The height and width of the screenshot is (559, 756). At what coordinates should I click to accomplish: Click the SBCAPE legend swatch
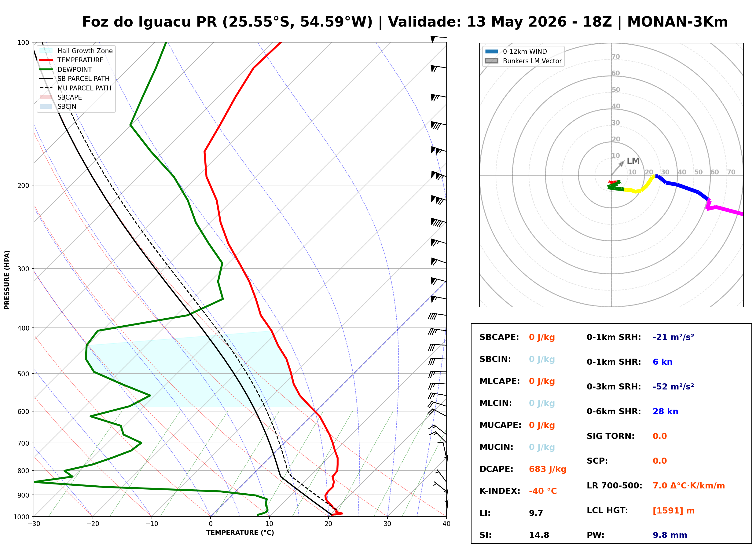[x=46, y=97]
